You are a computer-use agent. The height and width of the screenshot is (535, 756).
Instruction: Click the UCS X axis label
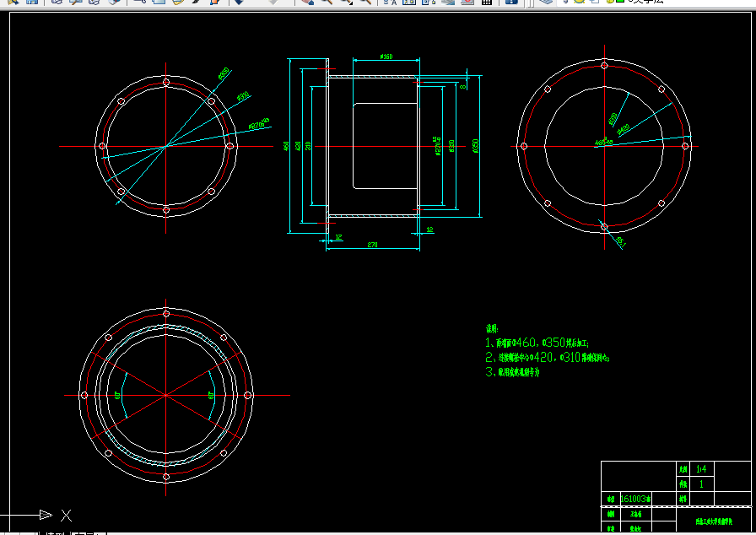click(x=67, y=516)
